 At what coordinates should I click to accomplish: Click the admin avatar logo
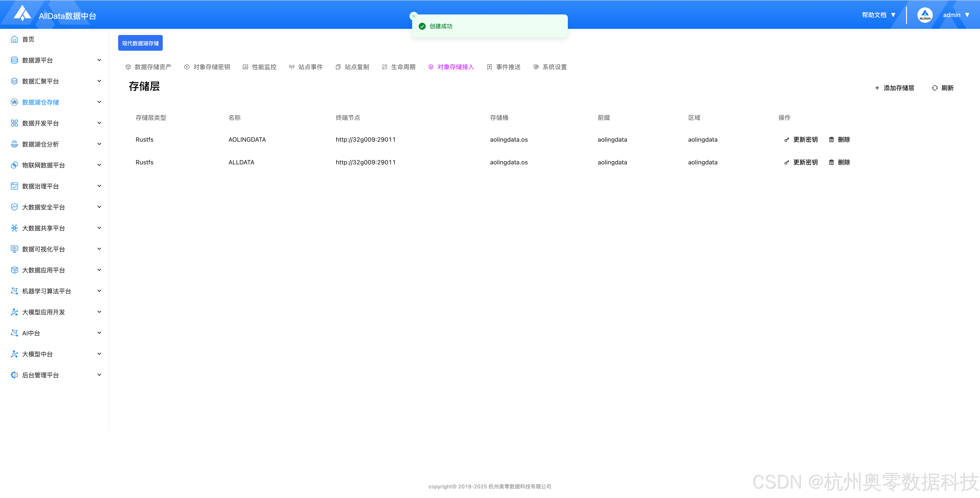click(x=925, y=15)
